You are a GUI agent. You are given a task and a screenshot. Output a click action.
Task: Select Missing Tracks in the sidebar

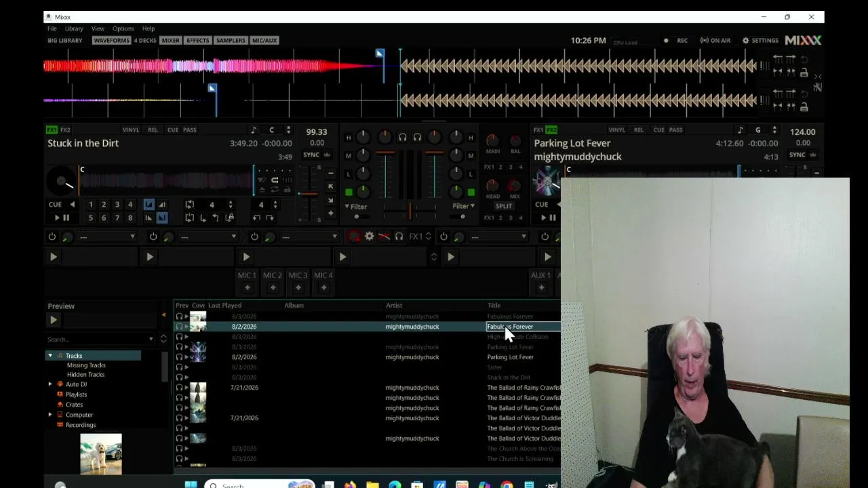[86, 365]
